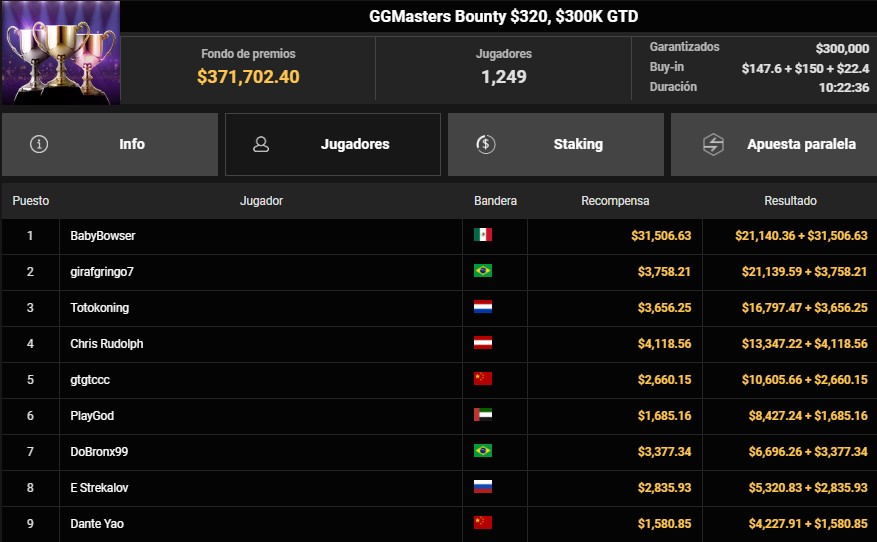Click the Jugadores person icon
The image size is (877, 542).
[x=261, y=144]
